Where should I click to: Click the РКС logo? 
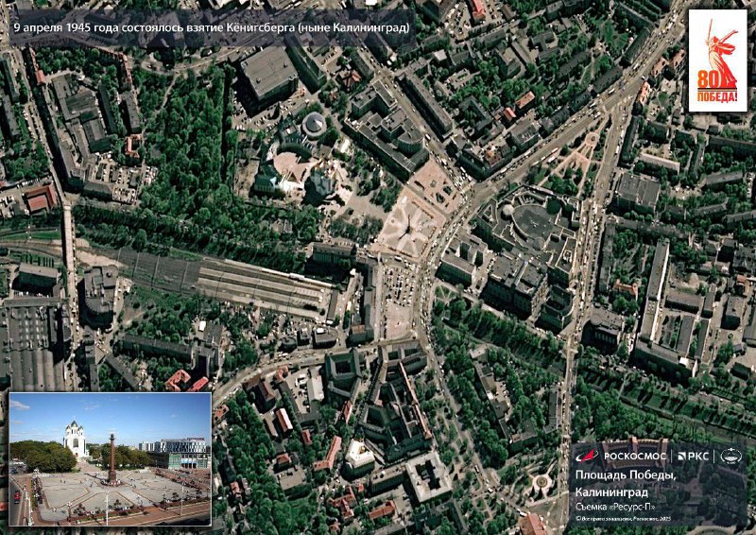tap(693, 457)
